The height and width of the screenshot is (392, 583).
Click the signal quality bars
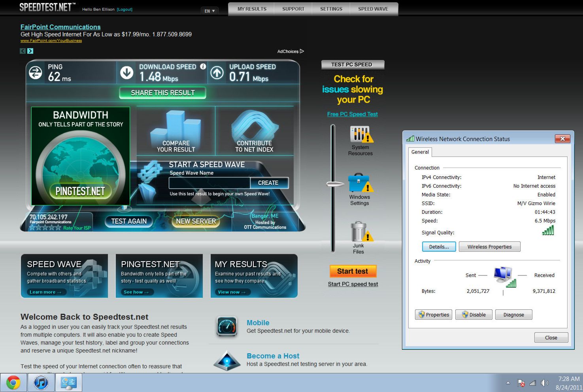click(x=548, y=230)
